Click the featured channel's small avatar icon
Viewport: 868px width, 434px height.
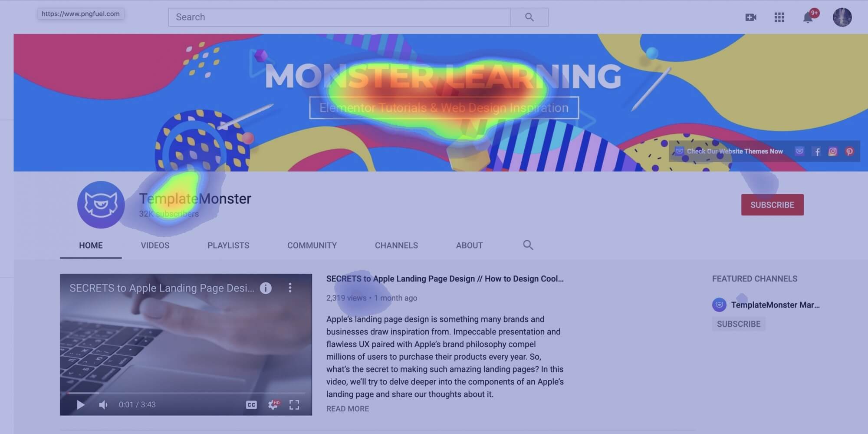click(x=719, y=305)
